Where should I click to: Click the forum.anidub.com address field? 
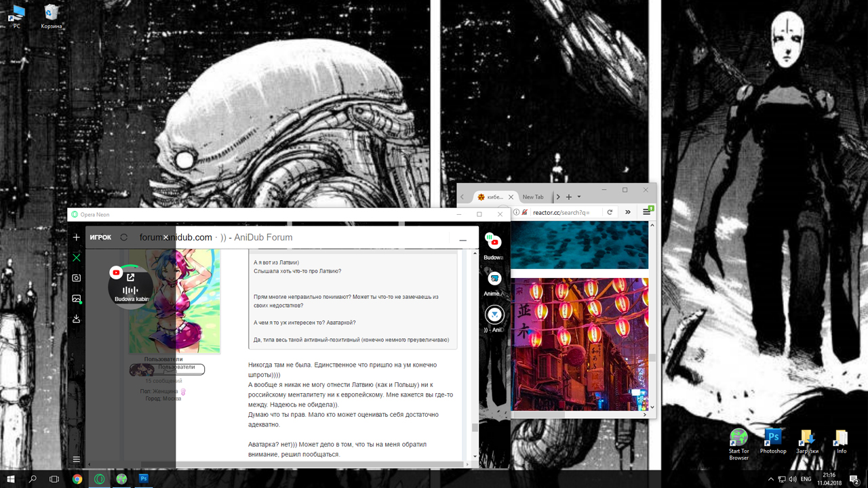216,237
